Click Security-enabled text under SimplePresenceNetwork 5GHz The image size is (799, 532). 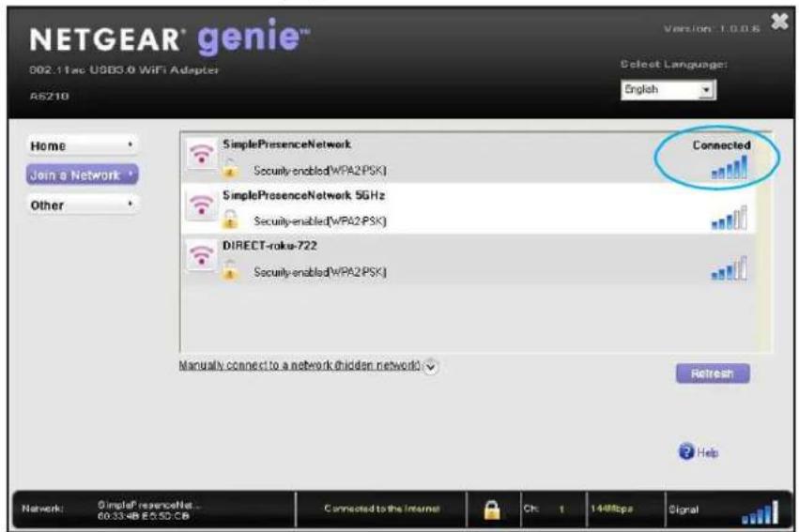pos(320,220)
